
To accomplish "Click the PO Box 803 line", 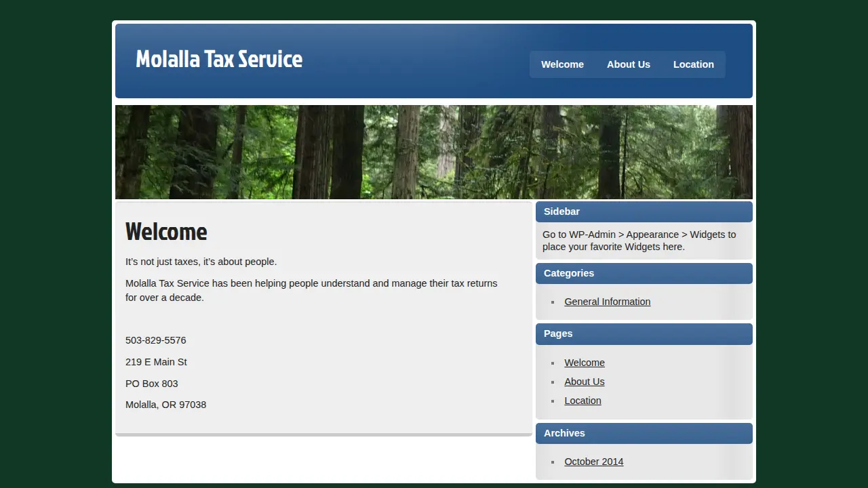I will click(152, 384).
